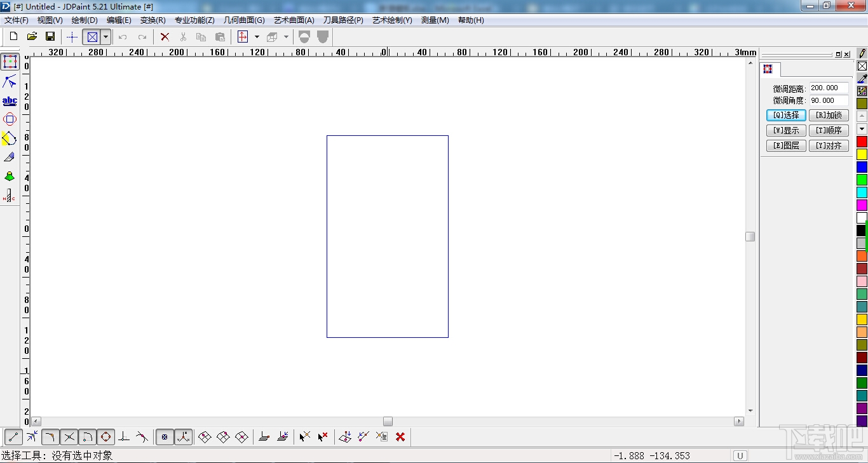Toggle intersection snap in bottom toolbar
The height and width of the screenshot is (463, 868).
point(69,437)
